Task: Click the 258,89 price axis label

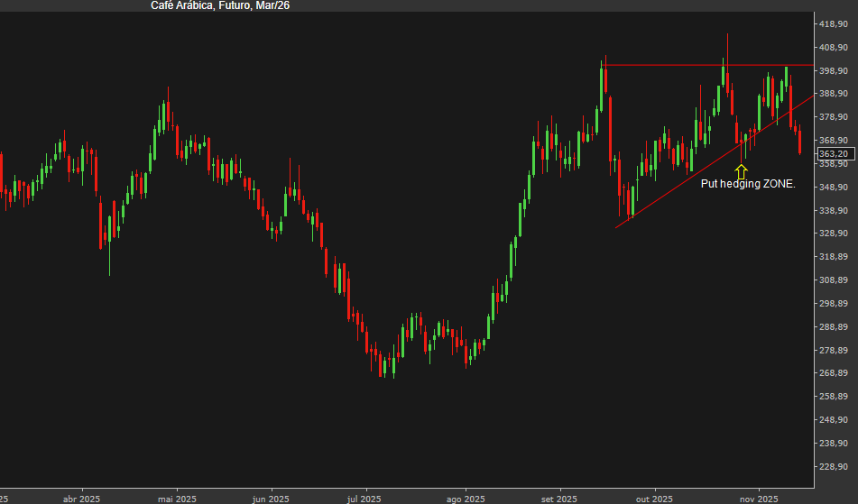Action: (834, 397)
